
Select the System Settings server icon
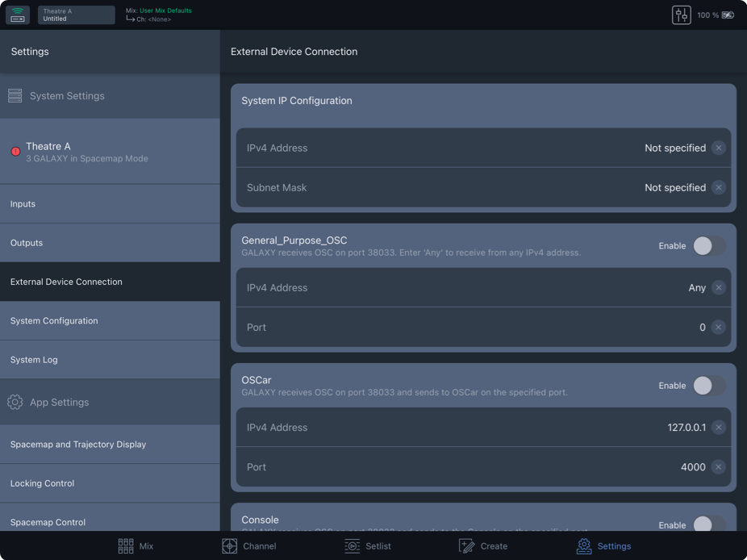(x=15, y=96)
